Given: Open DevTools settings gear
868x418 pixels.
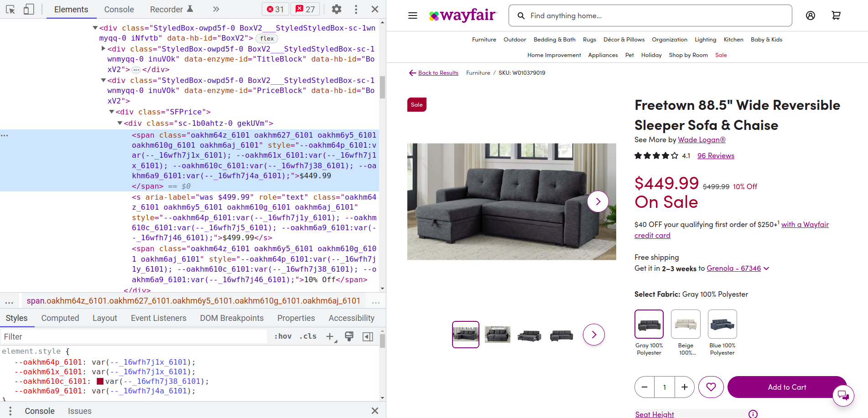Looking at the screenshot, I should (x=337, y=9).
